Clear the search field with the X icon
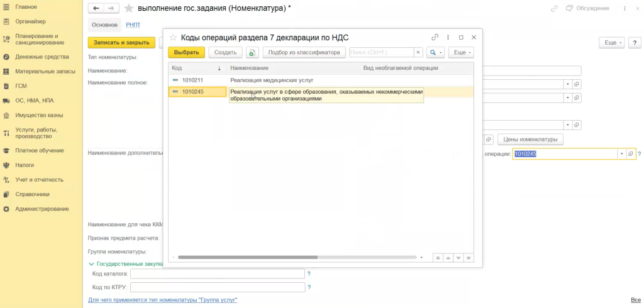 [x=418, y=53]
